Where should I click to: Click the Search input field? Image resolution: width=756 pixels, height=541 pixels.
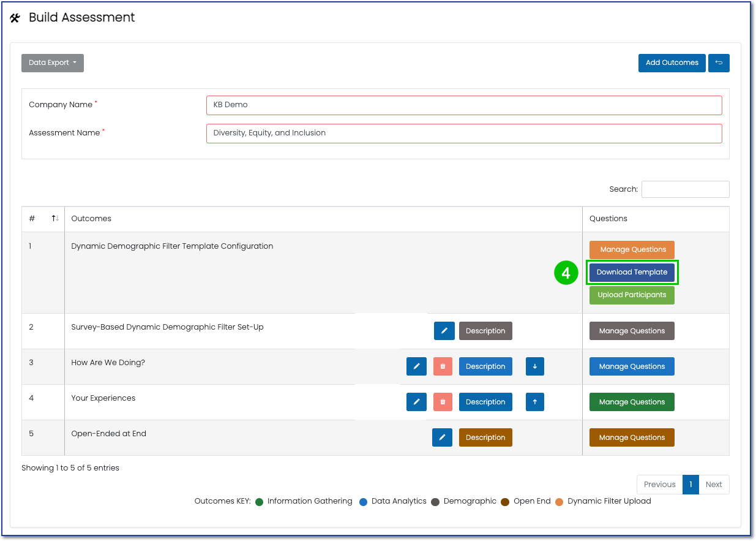[685, 189]
